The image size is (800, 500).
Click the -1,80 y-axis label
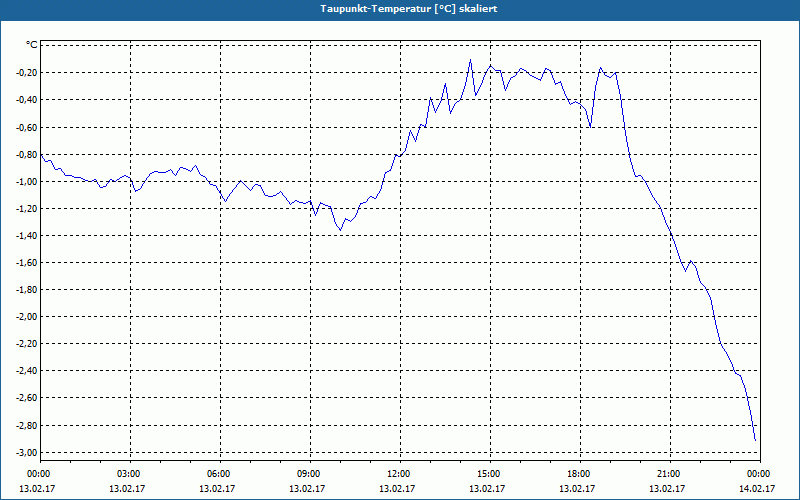(x=26, y=289)
